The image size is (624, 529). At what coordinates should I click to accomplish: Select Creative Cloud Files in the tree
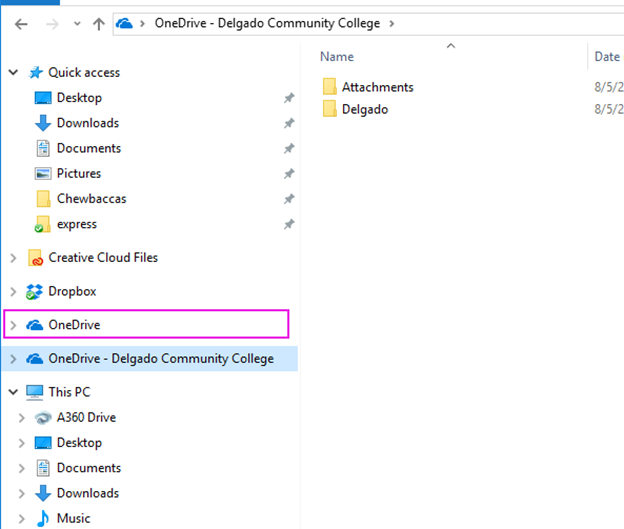coord(103,258)
